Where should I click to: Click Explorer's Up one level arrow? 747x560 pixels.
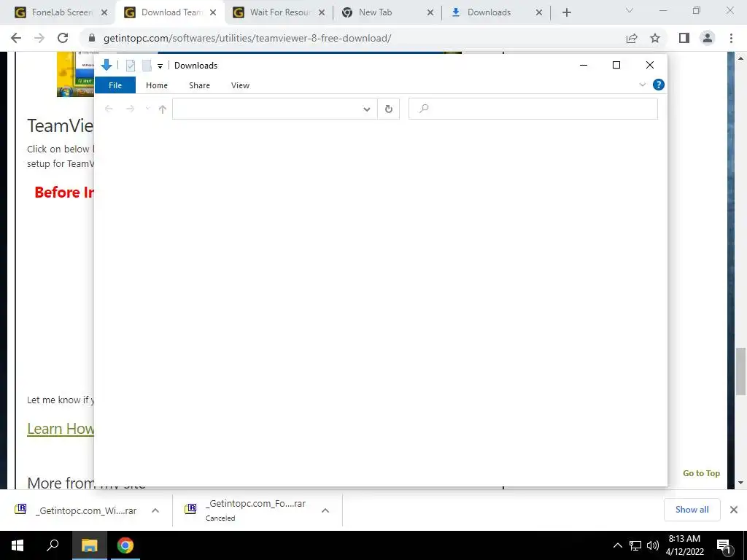(163, 109)
